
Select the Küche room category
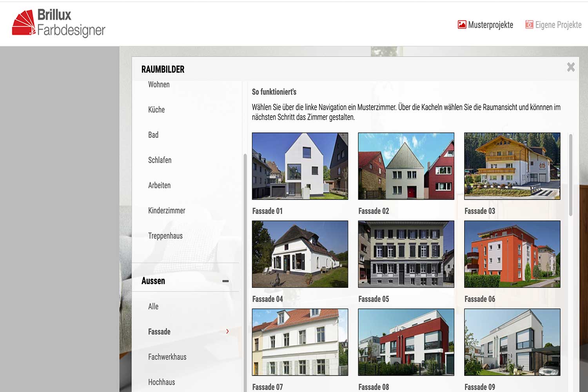[156, 110]
